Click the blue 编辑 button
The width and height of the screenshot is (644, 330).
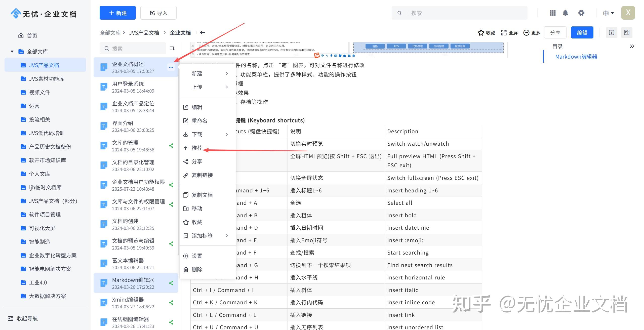pyautogui.click(x=582, y=32)
